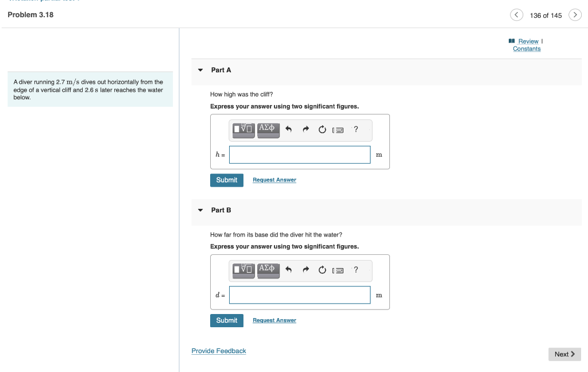Screen dimensions: 588x372
Task: Click the 'Problem 3.18' heading
Action: 30,14
